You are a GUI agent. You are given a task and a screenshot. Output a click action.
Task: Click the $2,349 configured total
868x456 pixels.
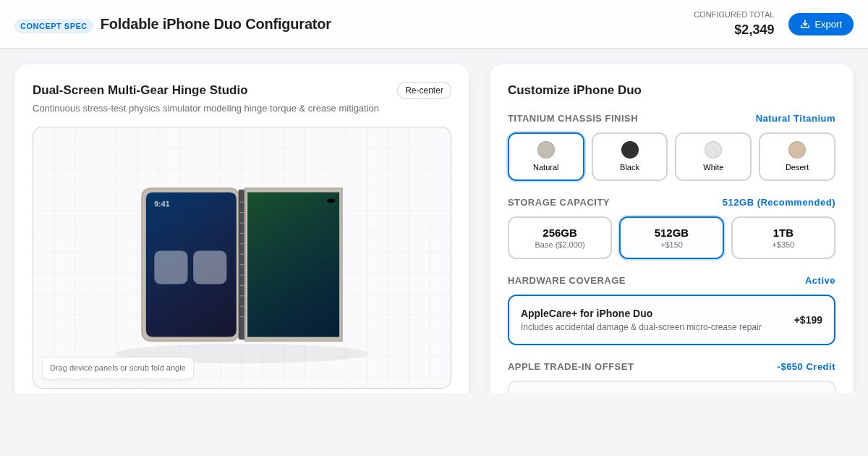[x=754, y=30]
